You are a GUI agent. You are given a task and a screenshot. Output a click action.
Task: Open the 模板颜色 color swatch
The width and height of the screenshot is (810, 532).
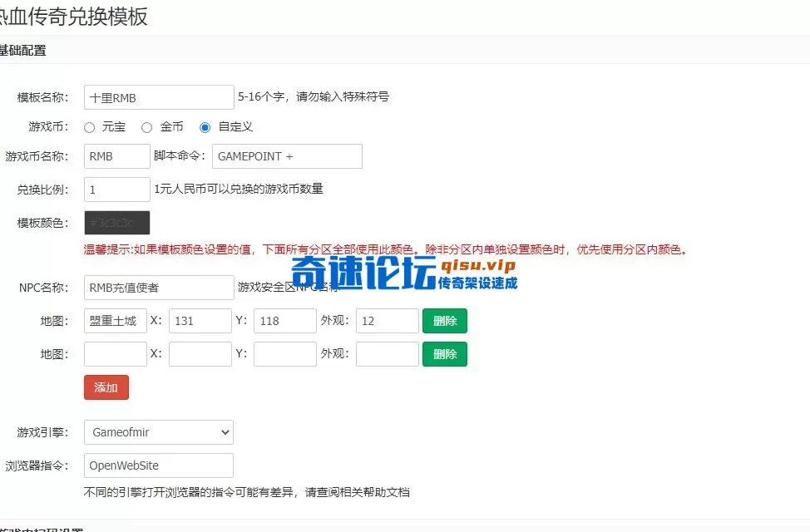[116, 223]
